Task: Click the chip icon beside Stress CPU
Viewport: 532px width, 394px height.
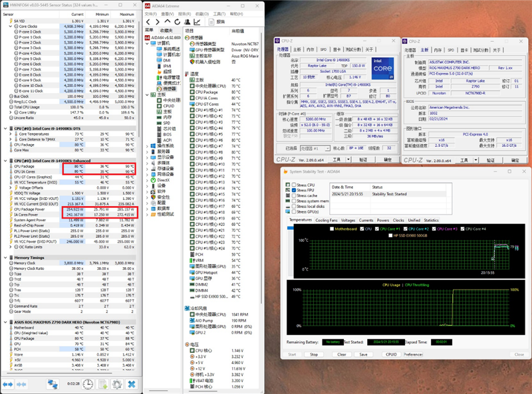Action: [288, 185]
